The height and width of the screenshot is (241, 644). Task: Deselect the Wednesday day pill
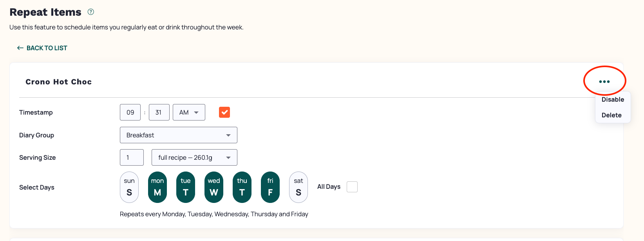(x=214, y=187)
